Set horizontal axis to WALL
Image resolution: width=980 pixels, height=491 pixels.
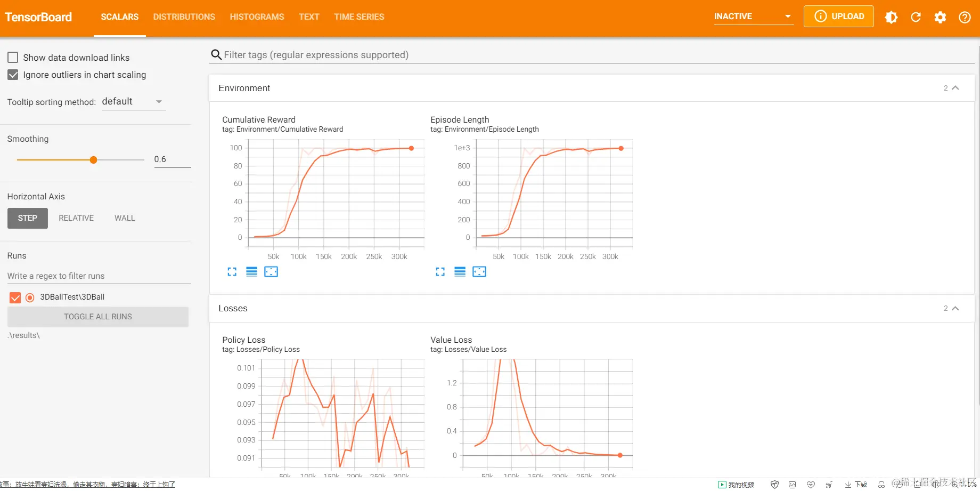pyautogui.click(x=125, y=218)
